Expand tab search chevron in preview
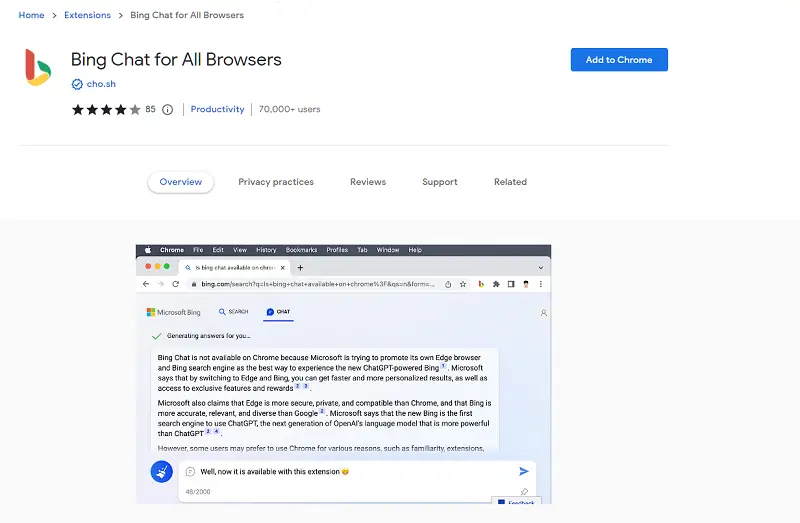Screen dimensions: 800x523 point(541,267)
